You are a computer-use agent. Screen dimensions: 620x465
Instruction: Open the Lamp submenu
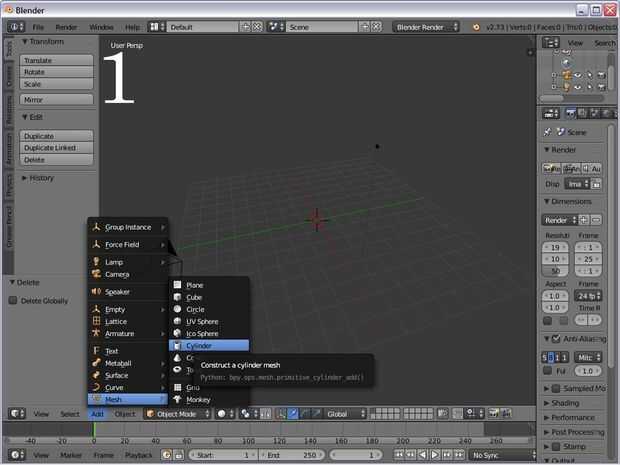[128, 262]
